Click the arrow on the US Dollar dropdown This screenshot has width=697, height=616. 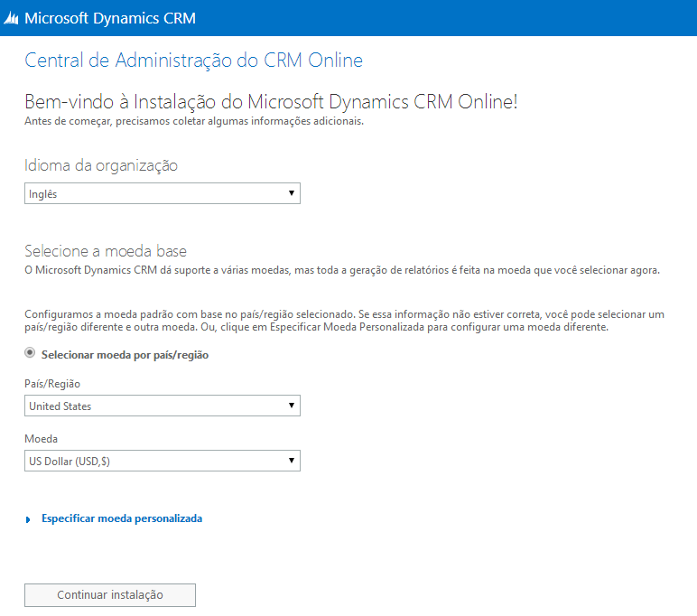(x=291, y=461)
